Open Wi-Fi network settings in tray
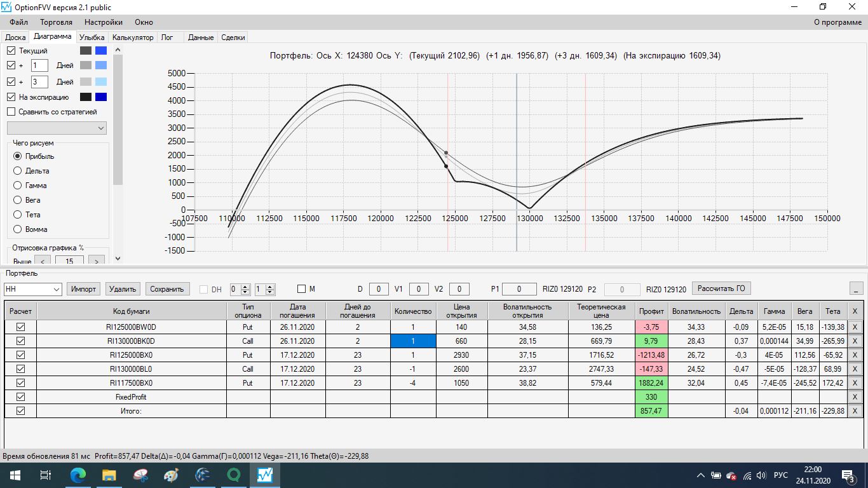868x488 pixels. [x=747, y=475]
